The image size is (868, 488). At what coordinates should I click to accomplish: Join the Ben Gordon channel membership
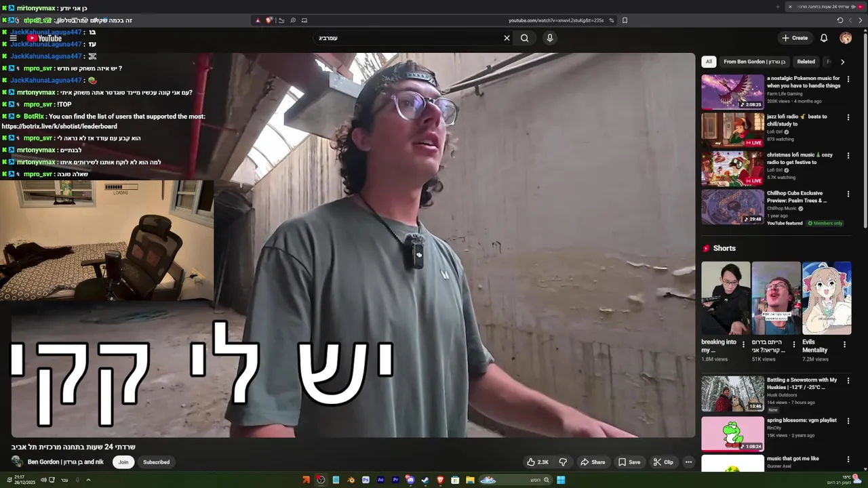tap(123, 462)
